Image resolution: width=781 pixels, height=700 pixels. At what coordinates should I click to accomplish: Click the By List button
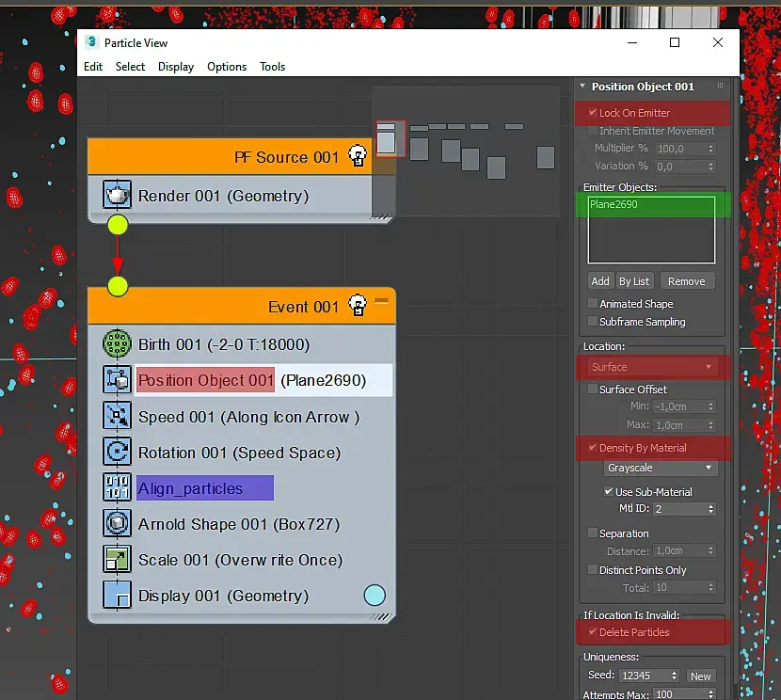634,281
